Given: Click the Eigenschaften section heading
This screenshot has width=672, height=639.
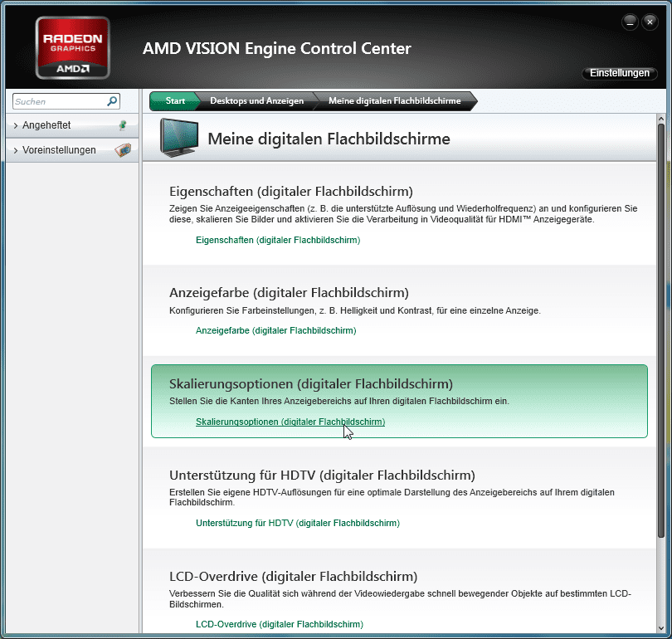Looking at the screenshot, I should click(291, 191).
